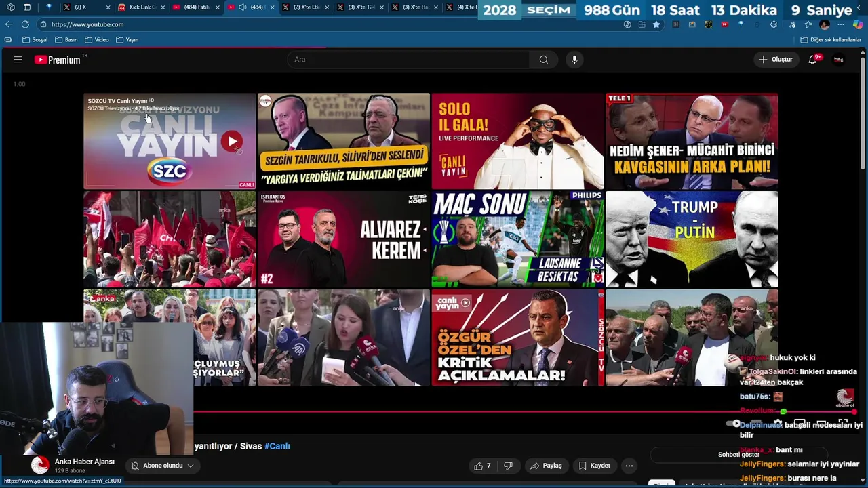This screenshot has width=868, height=488.
Task: Open the SÖZCÜ TV Canlı Yayın video
Action: [x=170, y=141]
